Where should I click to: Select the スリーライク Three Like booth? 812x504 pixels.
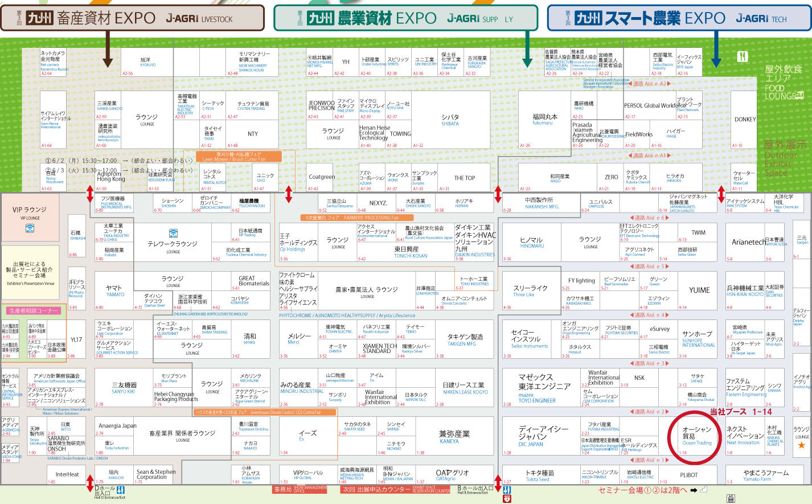pos(531,290)
